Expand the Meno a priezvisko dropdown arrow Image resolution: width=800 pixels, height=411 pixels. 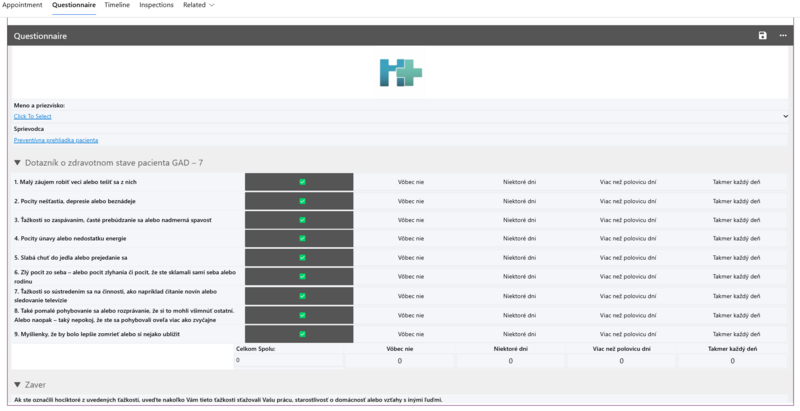(x=785, y=116)
